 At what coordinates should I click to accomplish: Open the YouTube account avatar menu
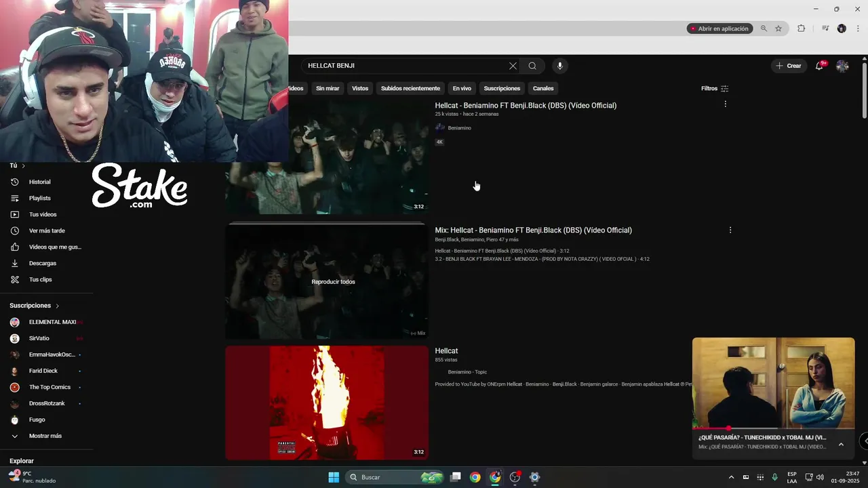(842, 66)
